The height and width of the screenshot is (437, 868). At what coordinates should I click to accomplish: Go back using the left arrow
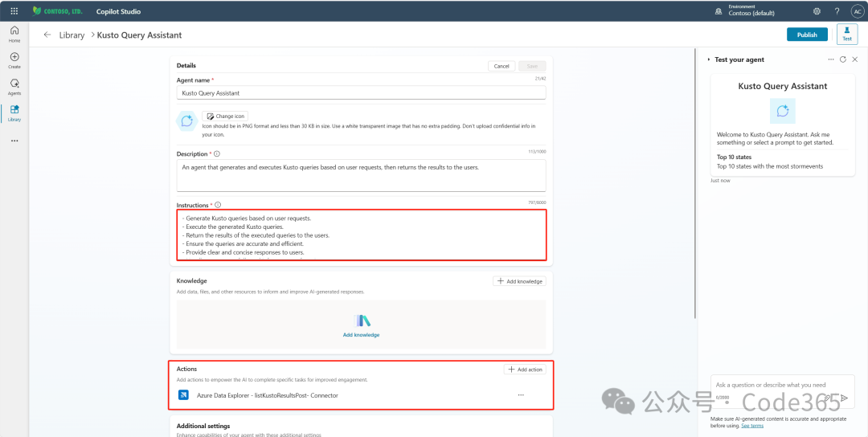click(x=47, y=35)
